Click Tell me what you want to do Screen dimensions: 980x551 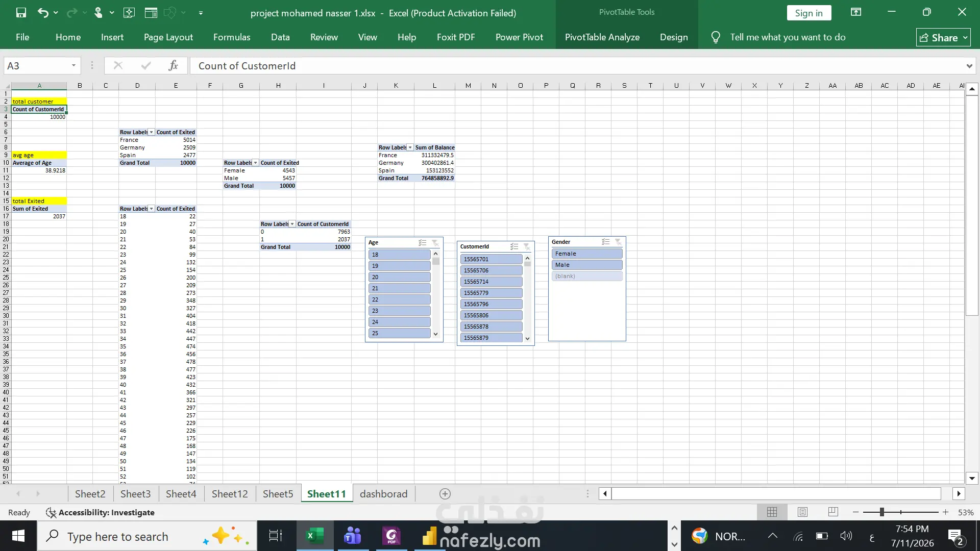pos(788,37)
